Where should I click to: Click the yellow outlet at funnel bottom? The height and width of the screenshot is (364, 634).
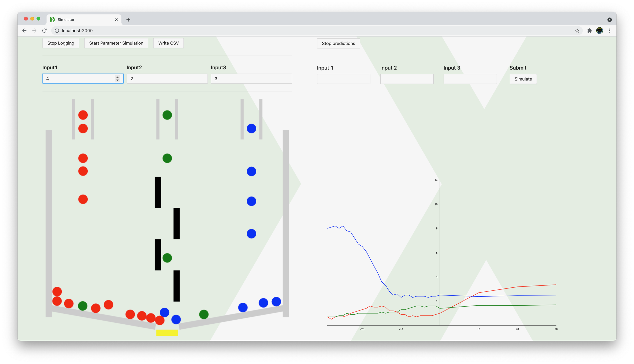pyautogui.click(x=167, y=333)
